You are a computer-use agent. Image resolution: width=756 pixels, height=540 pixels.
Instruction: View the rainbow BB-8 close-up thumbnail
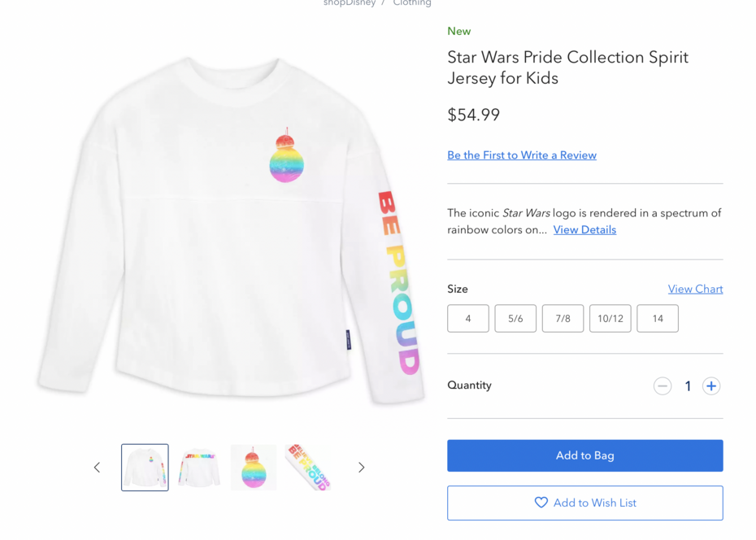[254, 468]
